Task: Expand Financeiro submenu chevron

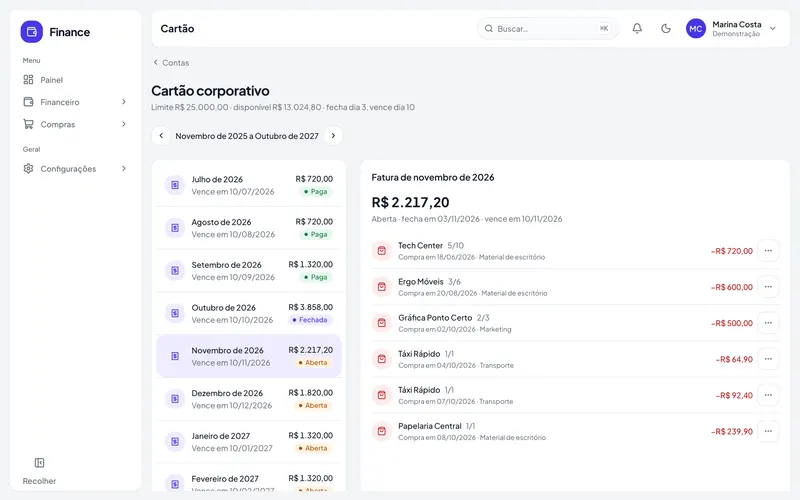Action: (123, 102)
